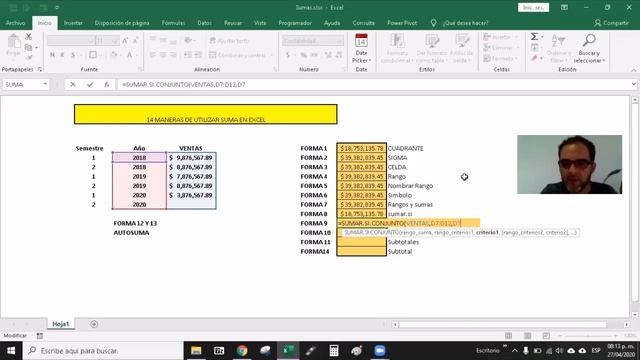Click the Estilos de celda icon
Image resolution: width=640 pixels, height=360 pixels.
point(462,41)
